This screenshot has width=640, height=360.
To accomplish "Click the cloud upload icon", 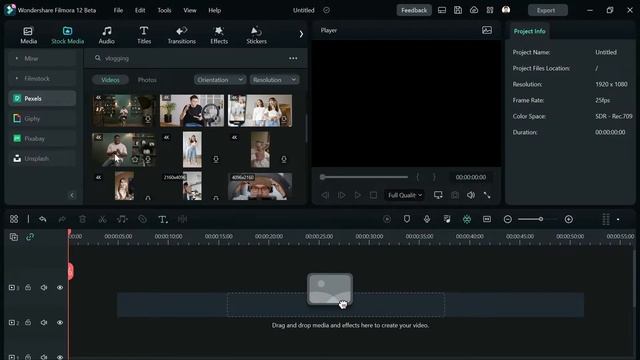I will 473,10.
